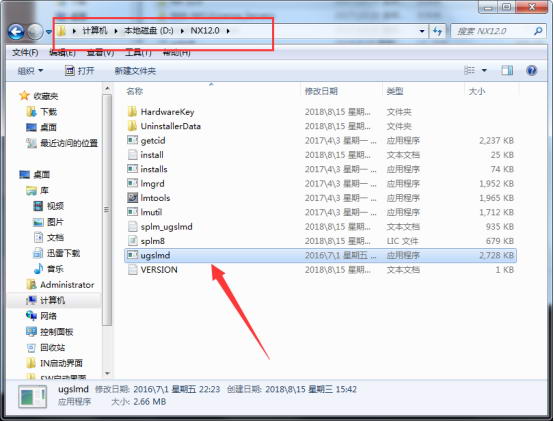Viewport: 554px width, 422px height.
Task: Click the 收藏夹 star icon in sidebar
Action: point(24,95)
